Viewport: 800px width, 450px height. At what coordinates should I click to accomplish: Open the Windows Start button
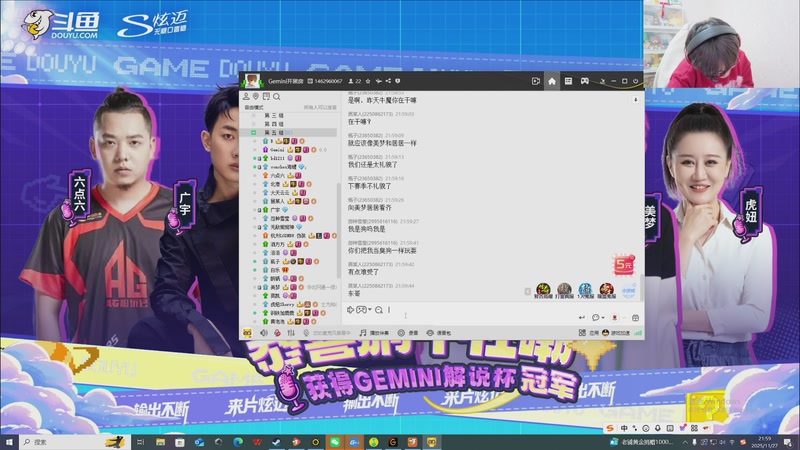tap(9, 442)
